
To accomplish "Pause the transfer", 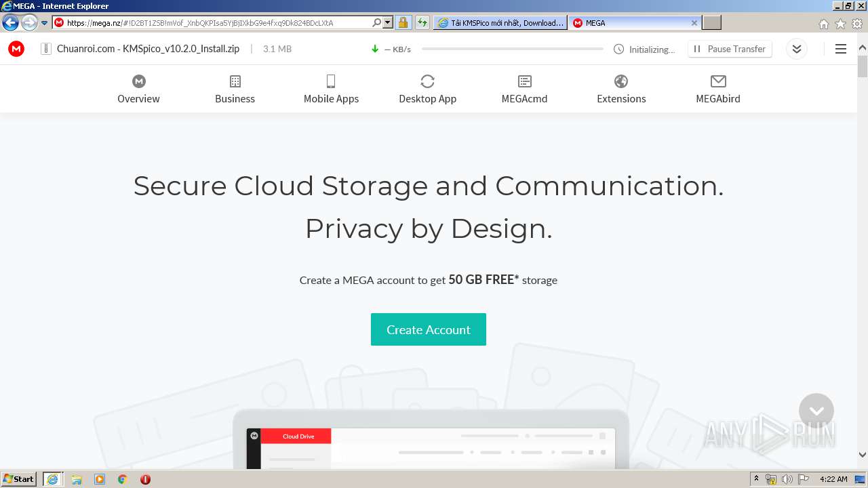I will click(x=730, y=49).
